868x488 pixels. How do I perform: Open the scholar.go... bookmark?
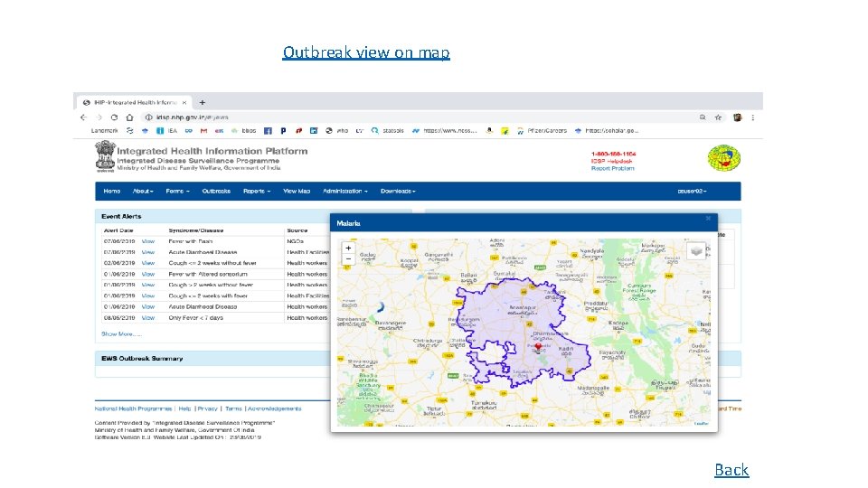pos(607,131)
